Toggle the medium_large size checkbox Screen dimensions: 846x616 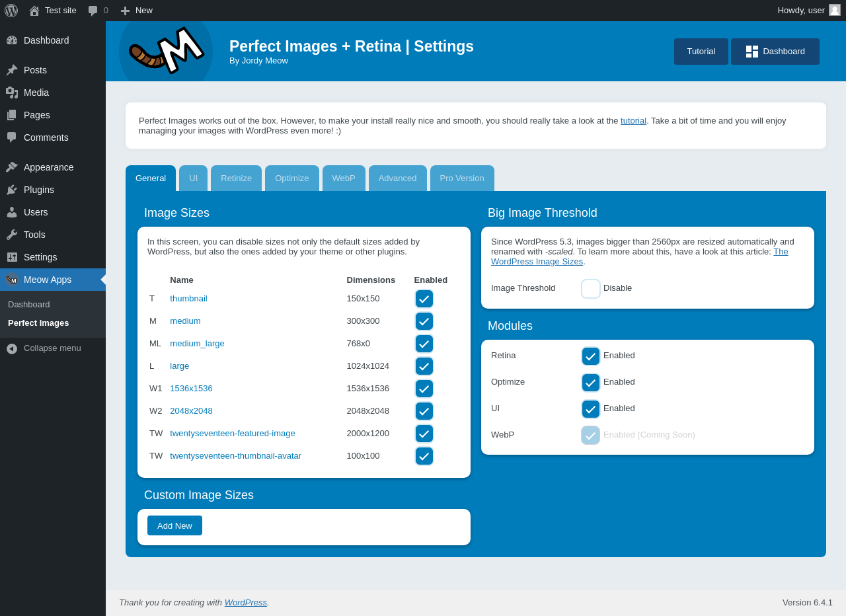pyautogui.click(x=424, y=344)
